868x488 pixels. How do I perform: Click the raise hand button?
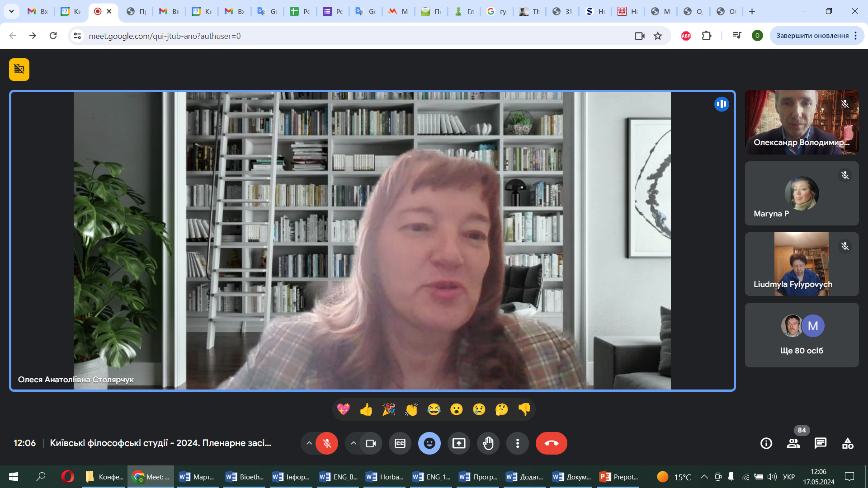click(488, 443)
